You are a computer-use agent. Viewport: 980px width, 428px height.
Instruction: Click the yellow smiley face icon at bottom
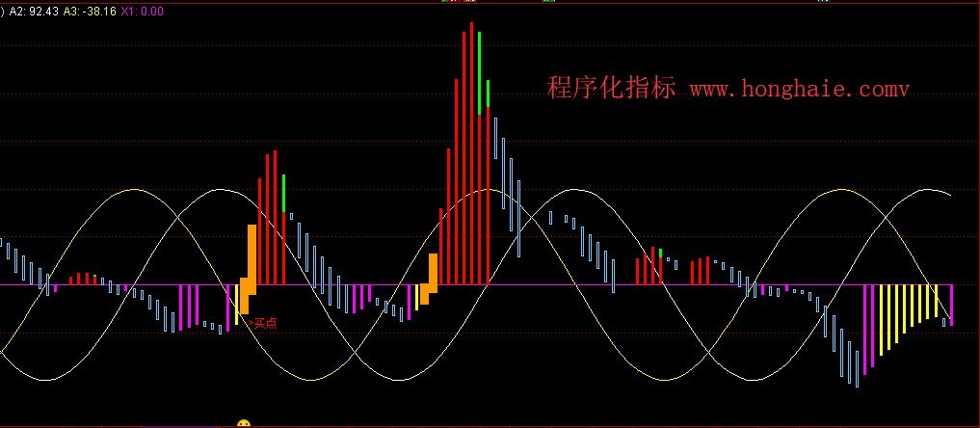click(x=244, y=423)
